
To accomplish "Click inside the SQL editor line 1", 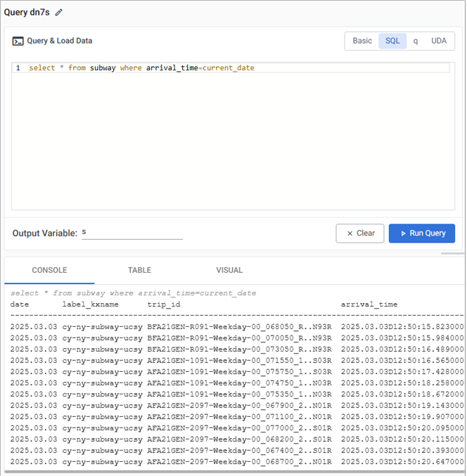I will coord(211,68).
